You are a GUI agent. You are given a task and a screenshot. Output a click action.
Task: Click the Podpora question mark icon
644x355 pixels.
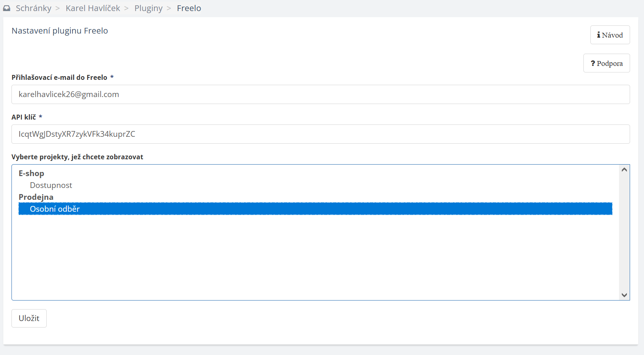pyautogui.click(x=593, y=63)
